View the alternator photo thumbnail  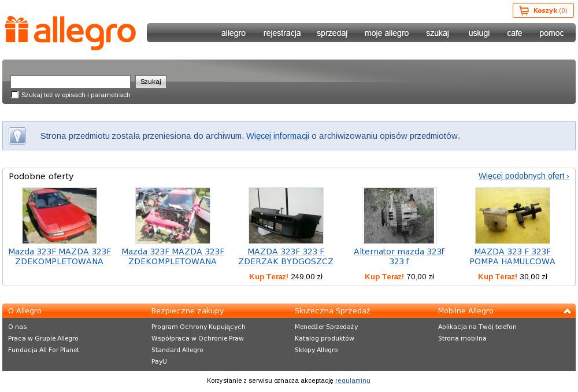(x=399, y=215)
